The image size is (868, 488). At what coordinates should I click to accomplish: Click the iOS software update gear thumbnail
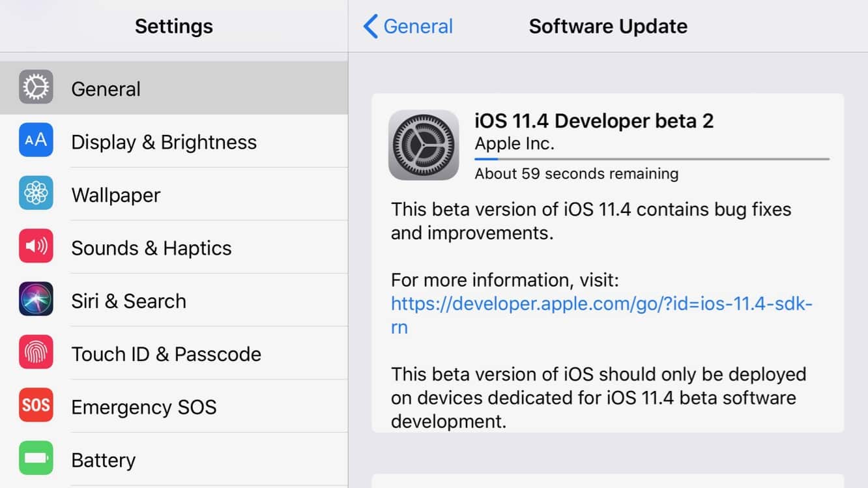point(424,145)
